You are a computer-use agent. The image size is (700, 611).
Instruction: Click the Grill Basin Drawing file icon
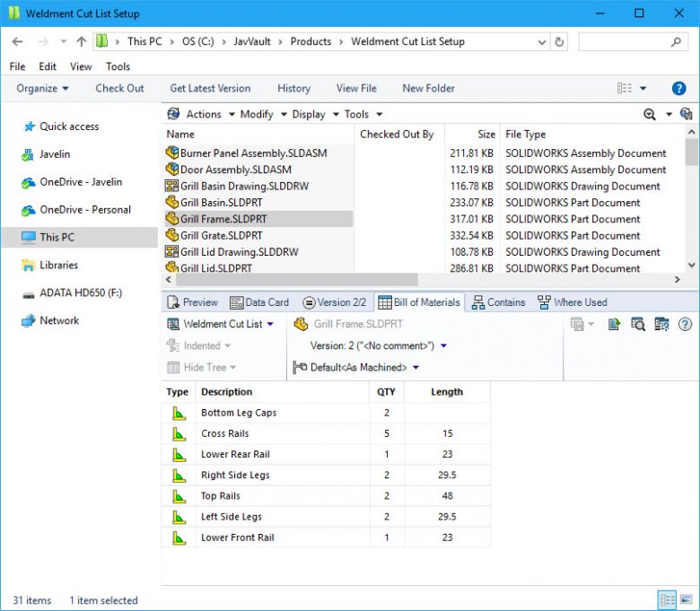(172, 186)
